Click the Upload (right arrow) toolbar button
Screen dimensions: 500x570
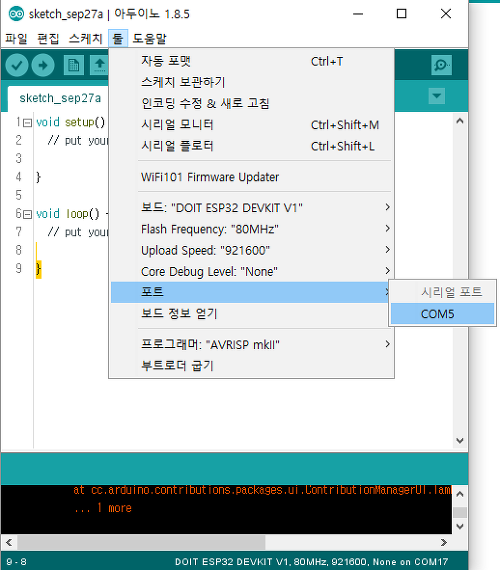43,65
